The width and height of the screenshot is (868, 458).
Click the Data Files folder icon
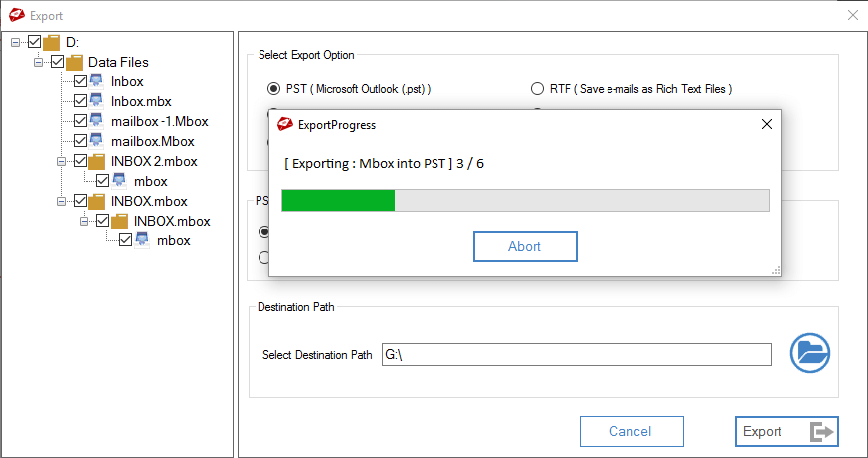tap(75, 62)
